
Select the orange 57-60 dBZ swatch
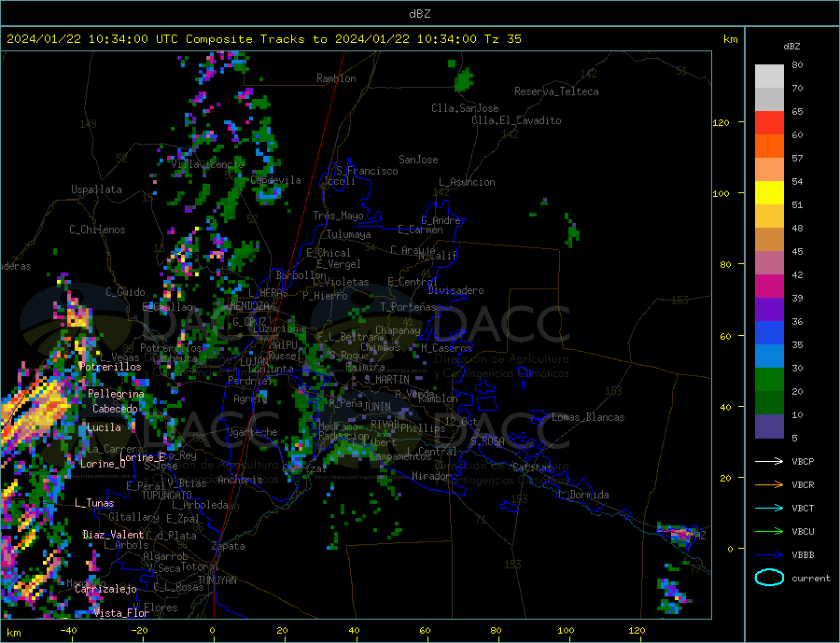(x=769, y=146)
